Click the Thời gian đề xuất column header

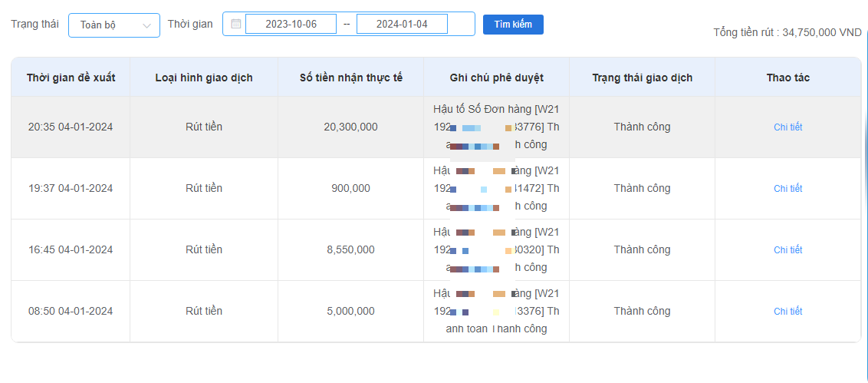[x=71, y=78]
